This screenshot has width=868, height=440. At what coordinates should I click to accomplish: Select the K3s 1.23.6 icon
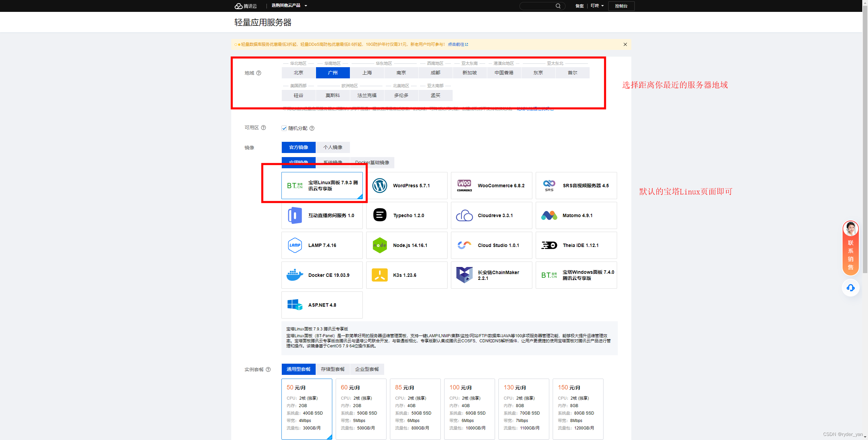379,275
